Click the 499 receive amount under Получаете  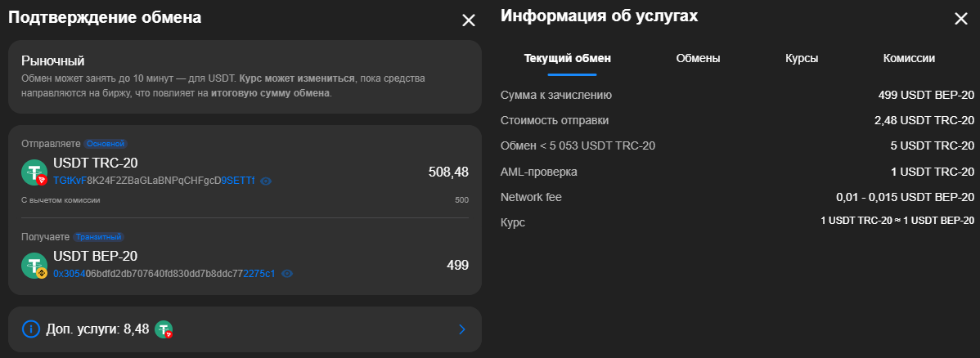457,265
